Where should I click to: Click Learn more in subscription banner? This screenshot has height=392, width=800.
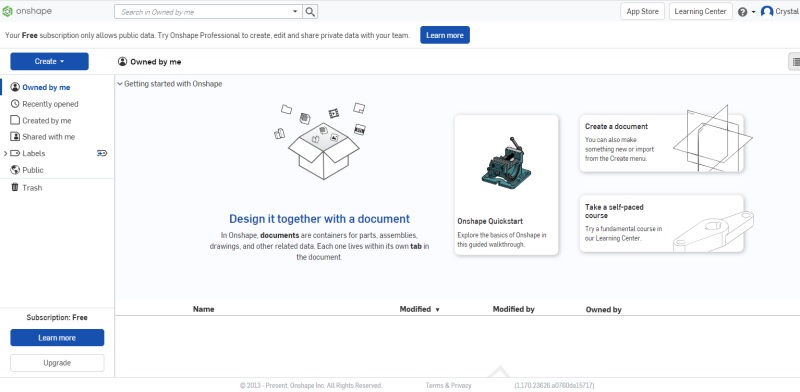click(x=445, y=35)
